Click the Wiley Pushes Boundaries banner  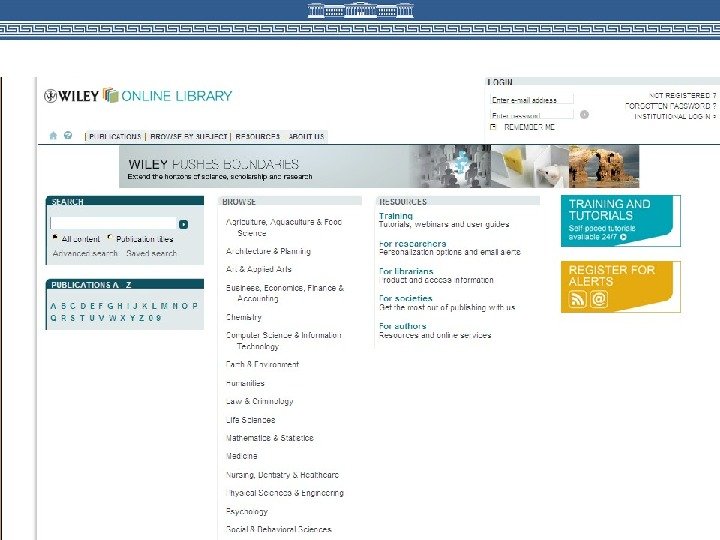tap(379, 167)
